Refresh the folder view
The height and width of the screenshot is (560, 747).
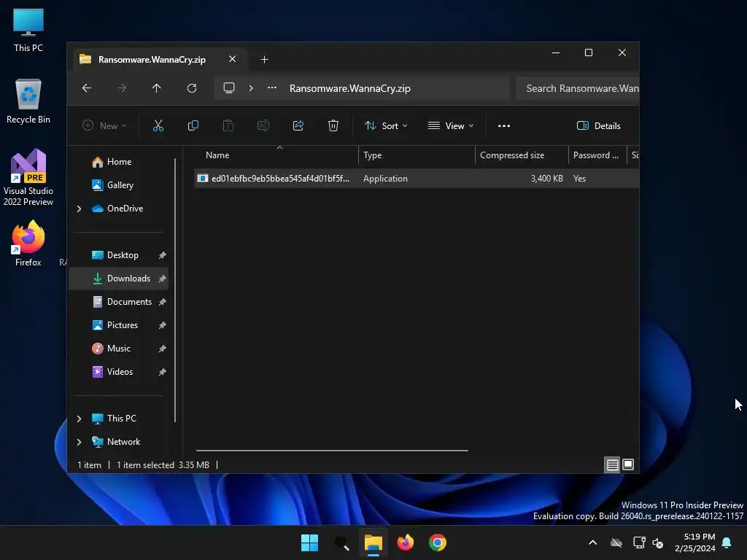point(192,88)
